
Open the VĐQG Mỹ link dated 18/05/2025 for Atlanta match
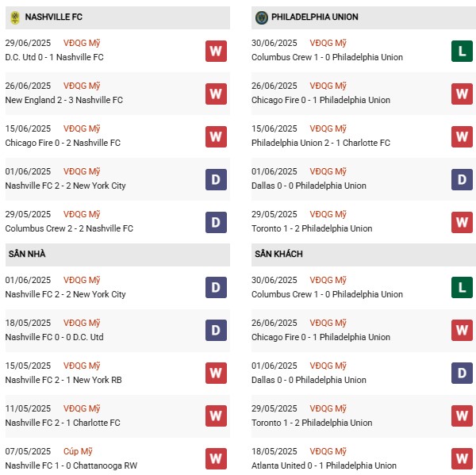tap(328, 451)
